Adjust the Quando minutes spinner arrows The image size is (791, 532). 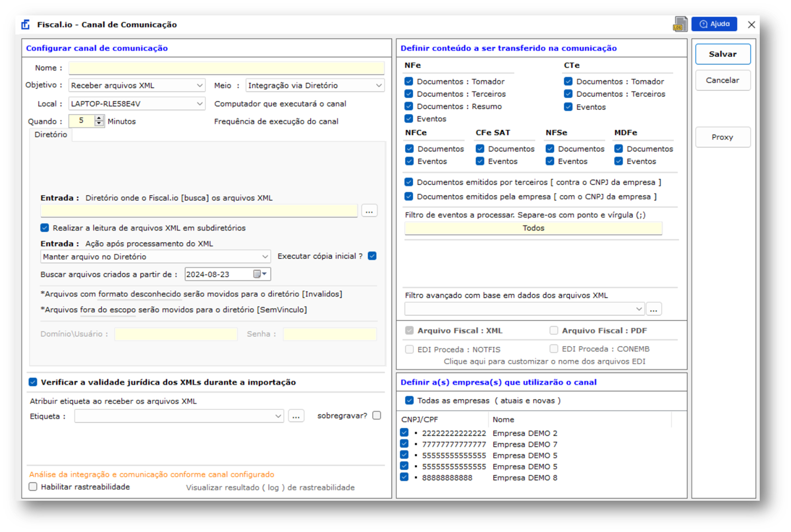[99, 121]
